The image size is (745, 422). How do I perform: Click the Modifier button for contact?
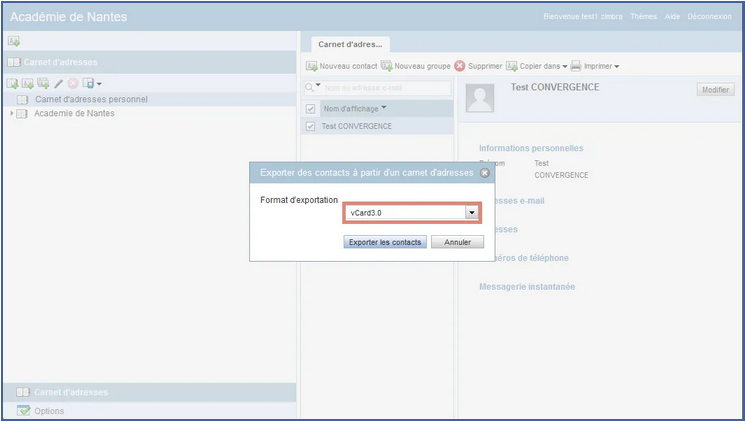[x=714, y=90]
